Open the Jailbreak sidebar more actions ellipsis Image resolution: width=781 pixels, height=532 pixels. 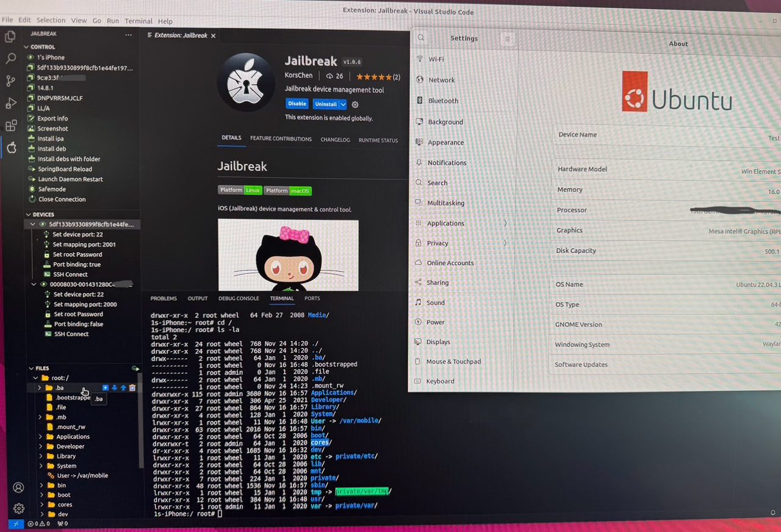[x=128, y=35]
